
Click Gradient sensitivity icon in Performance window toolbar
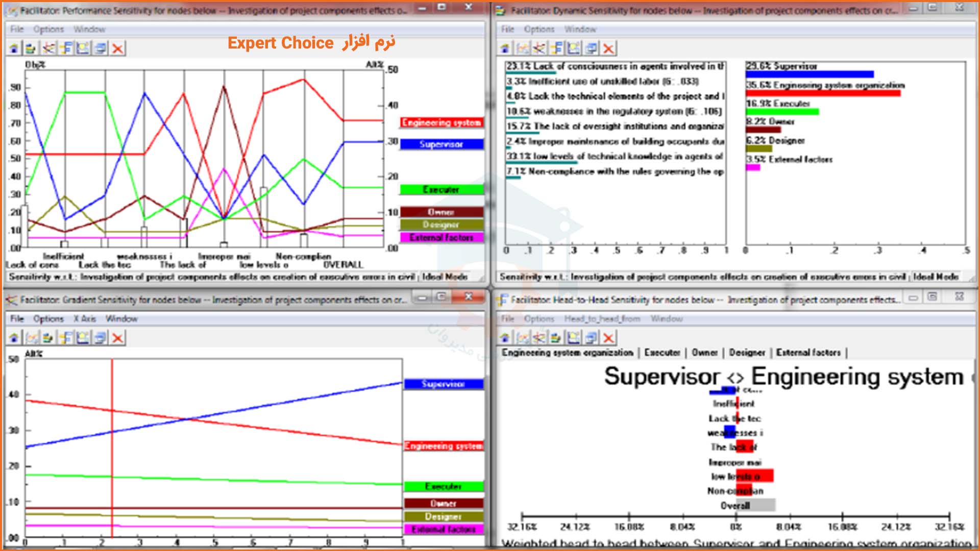(48, 48)
